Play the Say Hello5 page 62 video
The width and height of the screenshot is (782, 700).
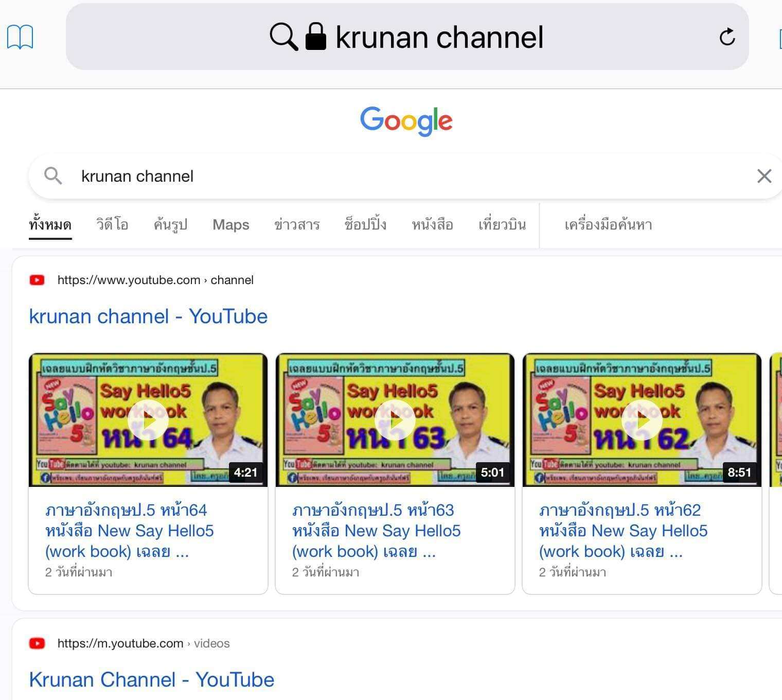642,420
